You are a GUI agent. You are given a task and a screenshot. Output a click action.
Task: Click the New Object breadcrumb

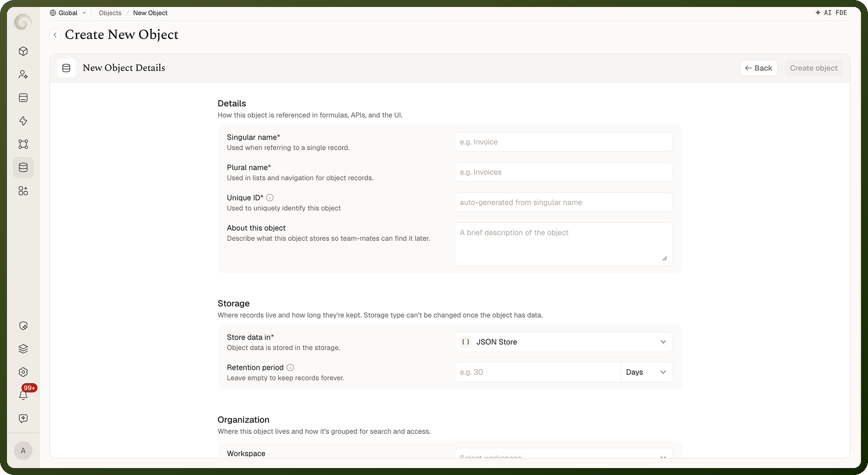pos(150,13)
